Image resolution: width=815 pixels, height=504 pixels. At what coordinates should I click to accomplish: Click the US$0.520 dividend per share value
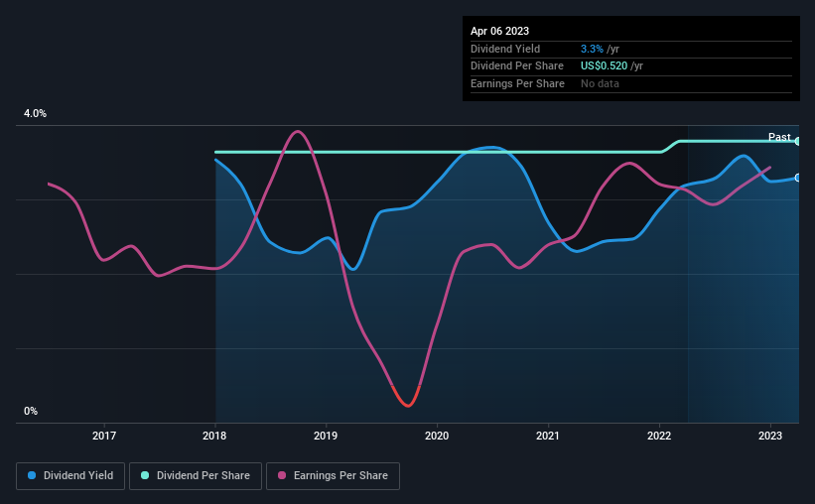coord(604,66)
